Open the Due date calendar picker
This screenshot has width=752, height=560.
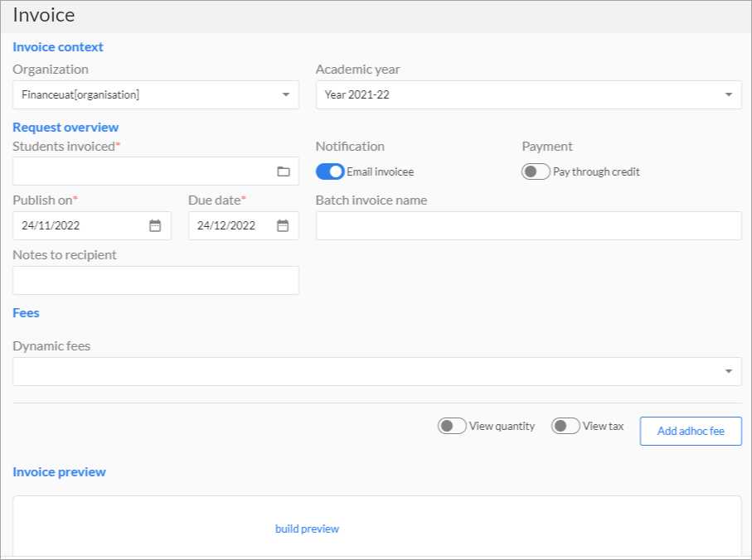(x=283, y=225)
